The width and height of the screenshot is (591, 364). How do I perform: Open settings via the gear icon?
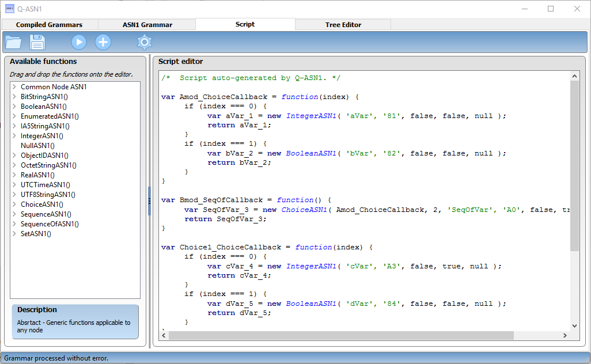[144, 41]
